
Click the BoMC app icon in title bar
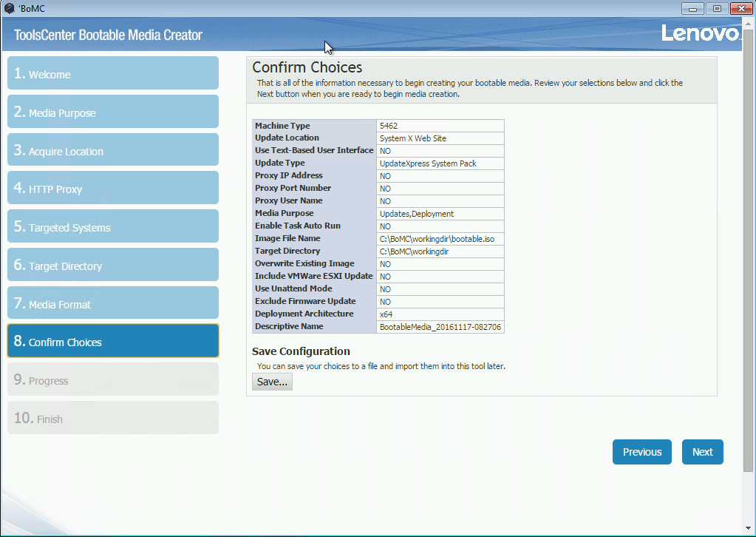[x=9, y=8]
